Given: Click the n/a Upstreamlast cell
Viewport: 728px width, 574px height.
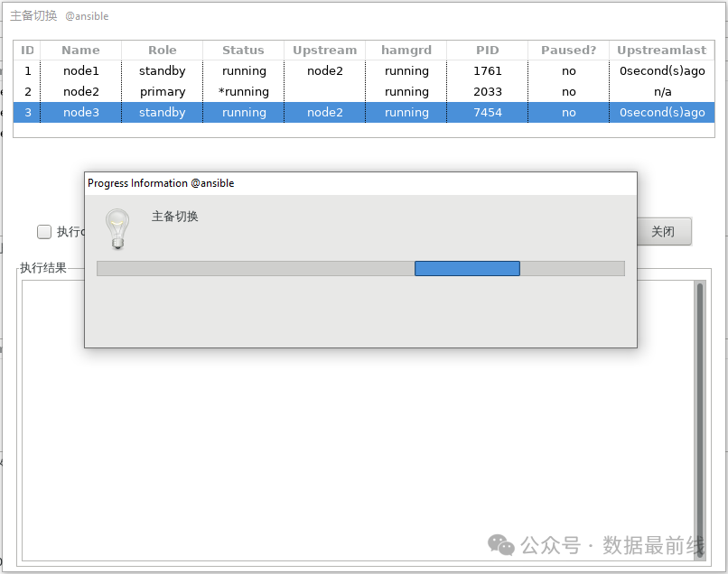Looking at the screenshot, I should pyautogui.click(x=662, y=91).
